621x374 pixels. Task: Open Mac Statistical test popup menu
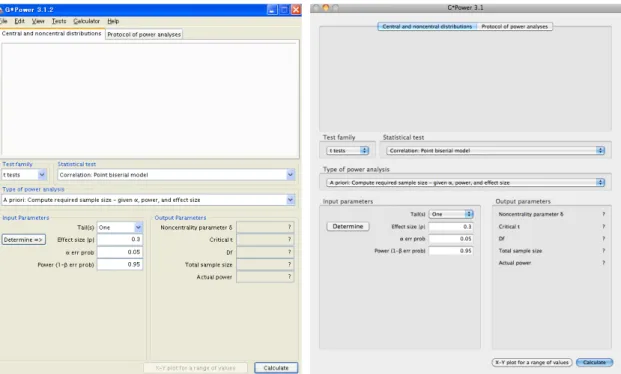click(x=495, y=151)
